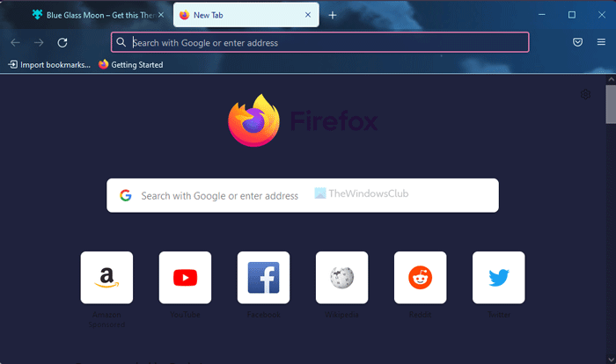Open new tab personalize settings gear
Image resolution: width=616 pixels, height=364 pixels.
point(585,94)
